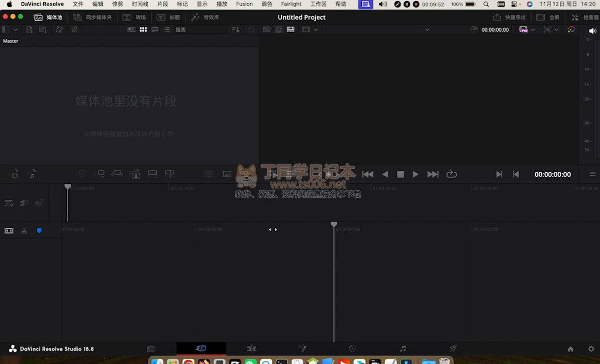Mute the viewer audio speaker icon
This screenshot has width=600, height=364.
coord(592,30)
